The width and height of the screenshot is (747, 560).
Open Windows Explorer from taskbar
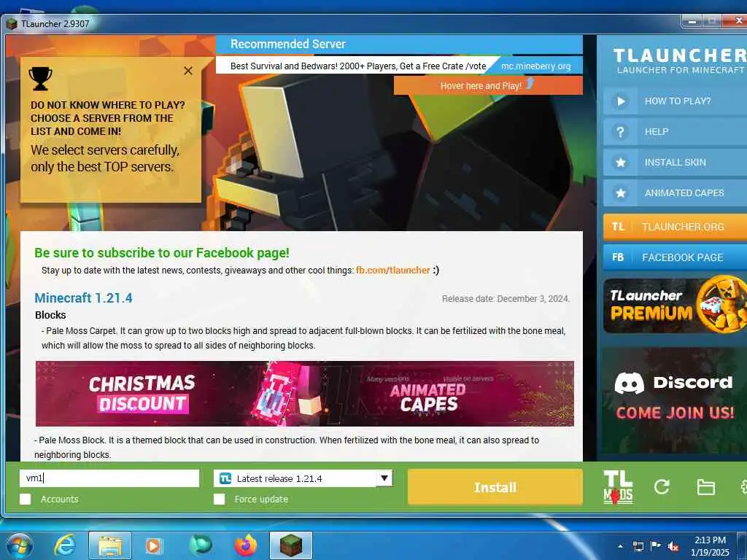tap(110, 545)
